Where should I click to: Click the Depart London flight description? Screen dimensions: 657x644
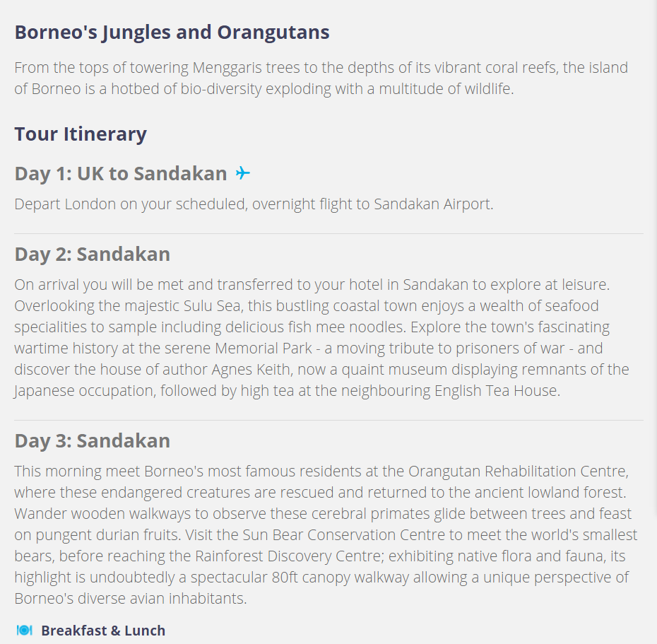tap(254, 204)
